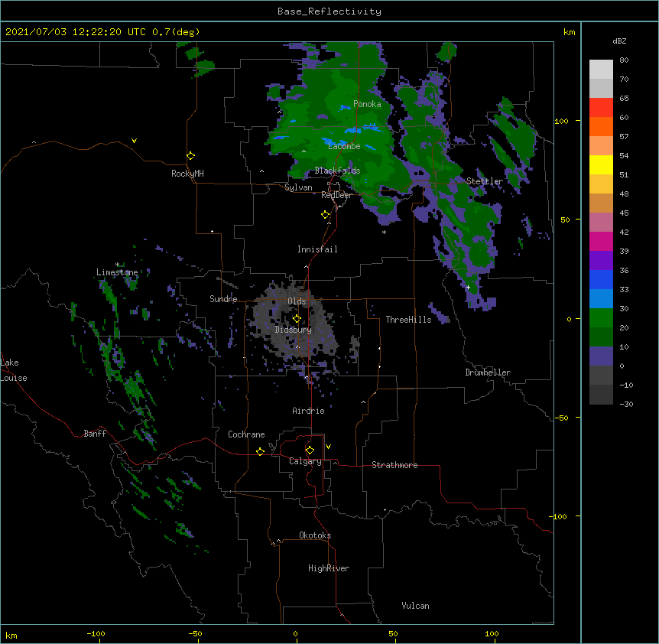Click the Calgary label
This screenshot has height=644, width=659.
point(305,461)
